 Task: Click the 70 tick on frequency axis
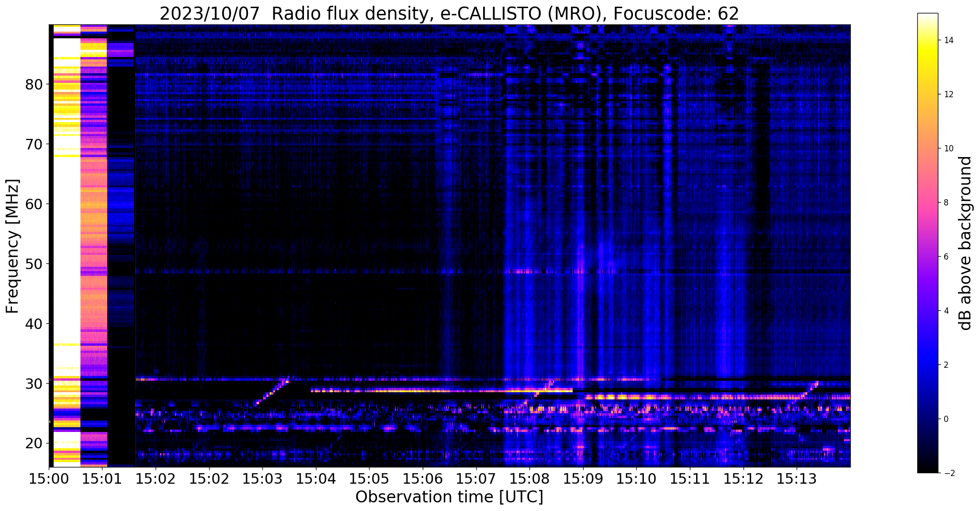tap(34, 144)
